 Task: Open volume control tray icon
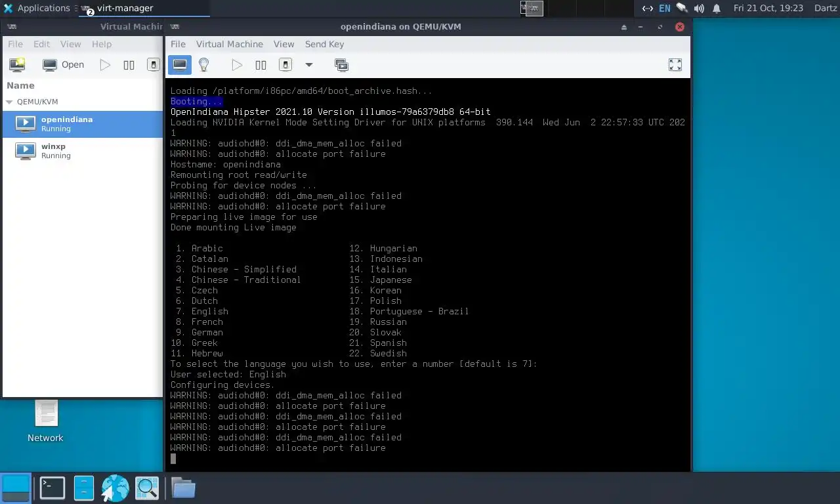click(699, 8)
